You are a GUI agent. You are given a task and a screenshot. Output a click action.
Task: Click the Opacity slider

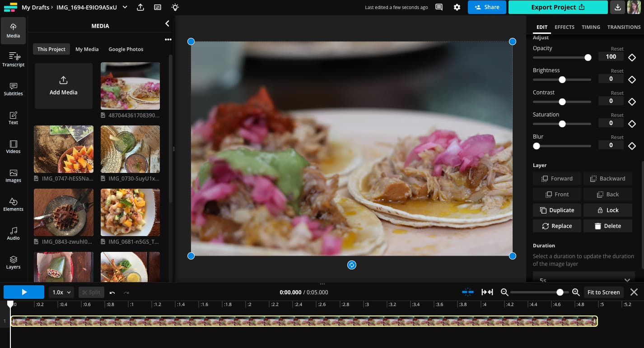point(562,57)
